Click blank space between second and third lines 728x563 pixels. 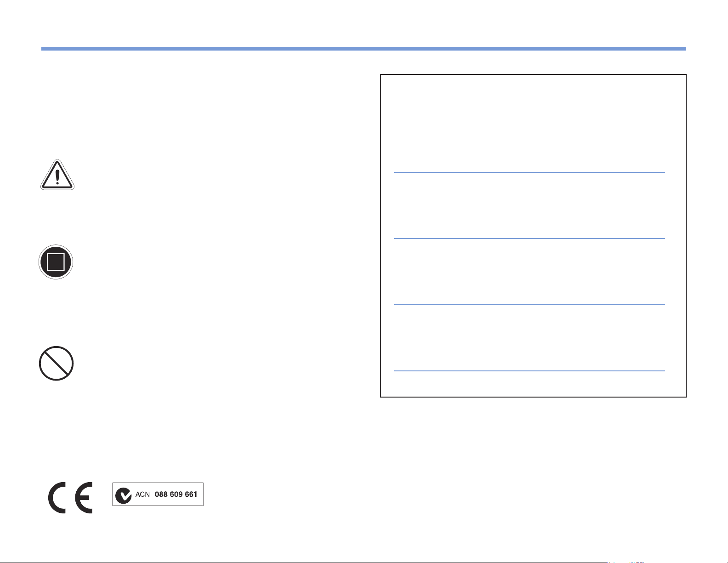[x=529, y=272]
